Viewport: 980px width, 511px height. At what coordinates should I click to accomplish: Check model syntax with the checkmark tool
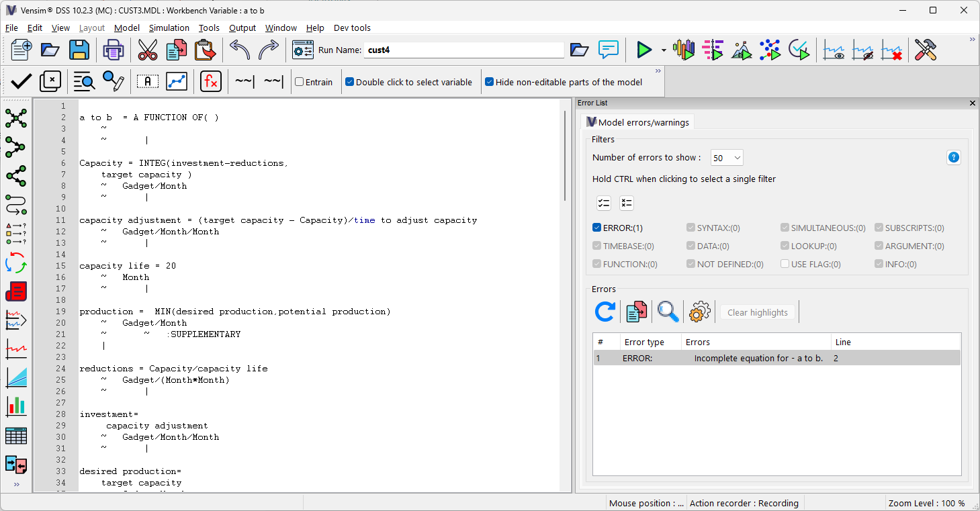click(21, 81)
